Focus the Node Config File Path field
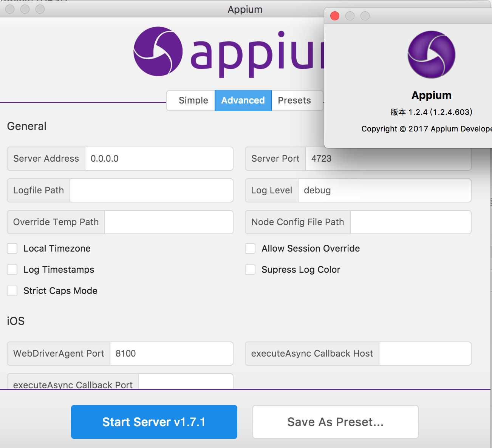Image resolution: width=492 pixels, height=448 pixels. pyautogui.click(x=410, y=222)
